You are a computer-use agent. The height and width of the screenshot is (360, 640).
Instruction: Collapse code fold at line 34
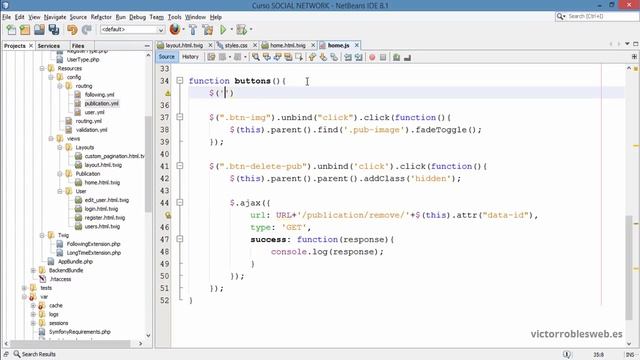point(180,81)
